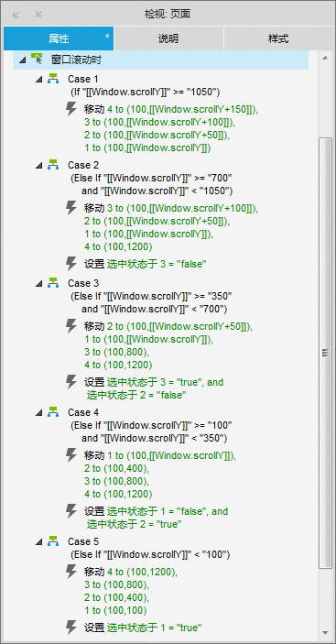Click lightning icon of Case 5 设置 action

(71, 628)
